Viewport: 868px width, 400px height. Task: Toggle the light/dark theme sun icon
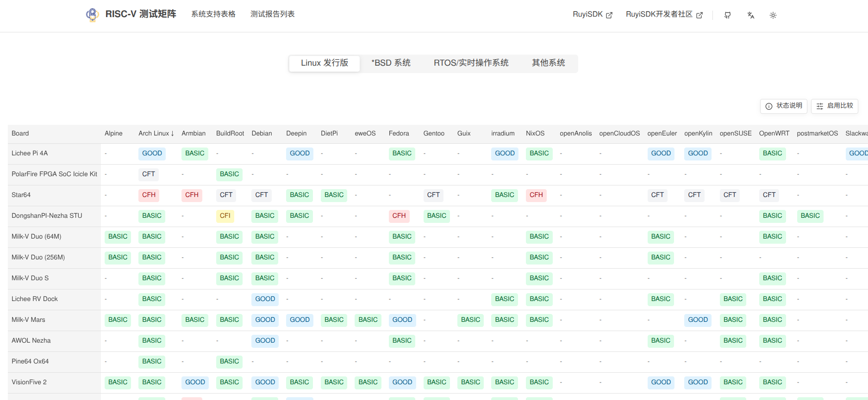click(x=773, y=15)
